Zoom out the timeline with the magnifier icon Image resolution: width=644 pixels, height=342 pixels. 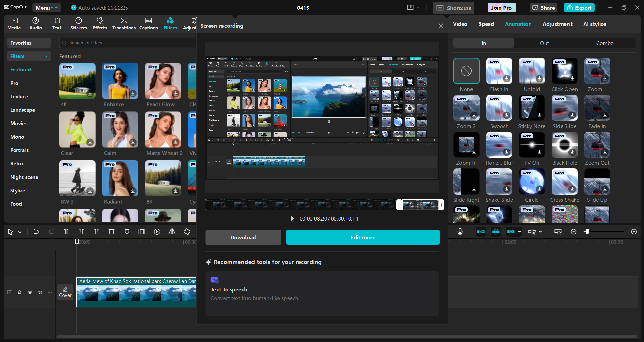point(573,231)
